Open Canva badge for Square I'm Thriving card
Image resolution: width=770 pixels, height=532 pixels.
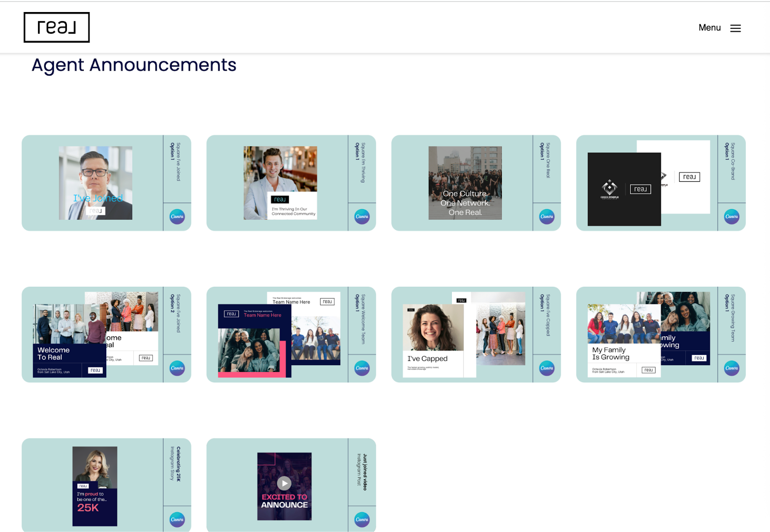pos(362,216)
